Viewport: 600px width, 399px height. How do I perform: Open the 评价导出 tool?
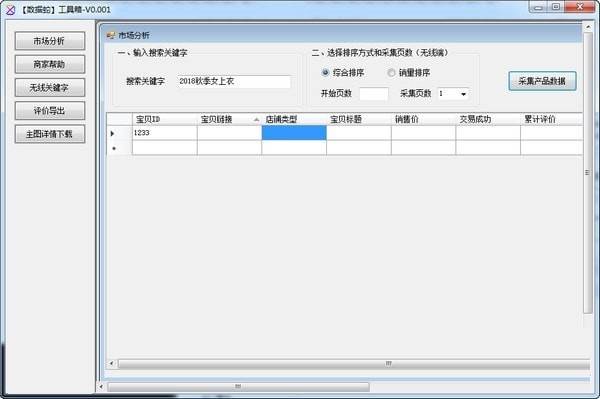[50, 111]
